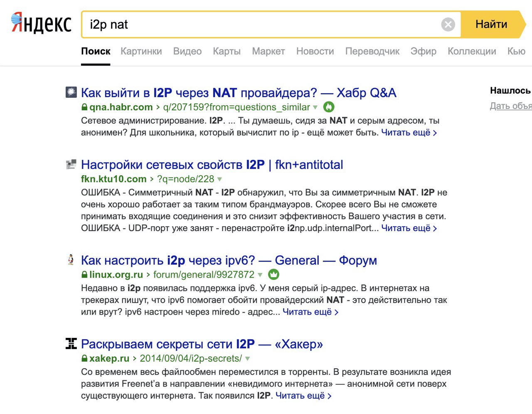Screen dimensions: 532x414
Task: Open result 'Раскрываем секреты сети I2P — «Хакер»'
Action: tap(202, 344)
